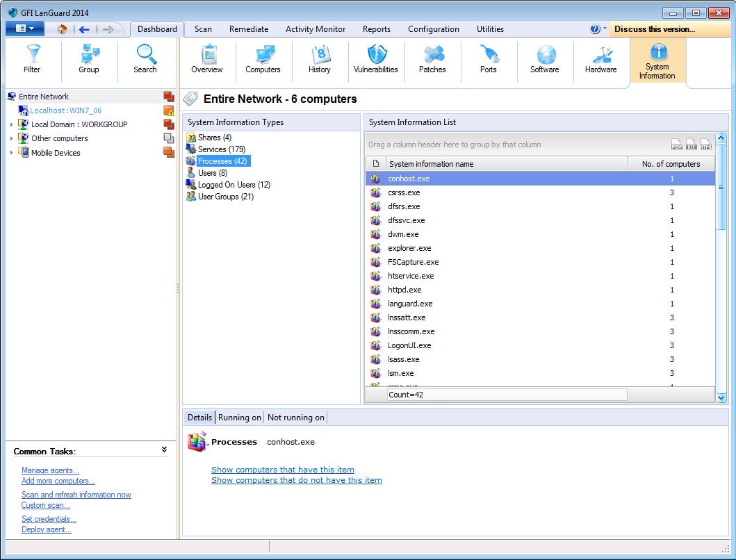This screenshot has width=736, height=560.
Task: Open the Running on tab
Action: (x=239, y=418)
